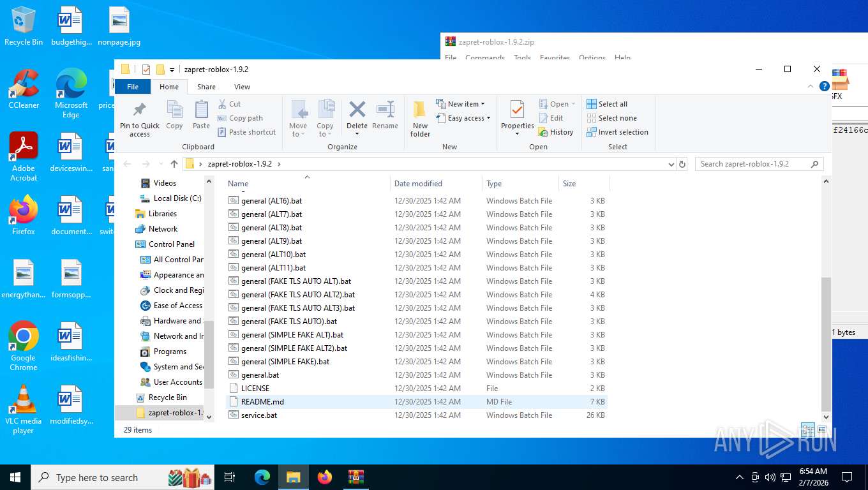Click the Up one level arrow
This screenshot has width=868, height=490.
(x=174, y=164)
